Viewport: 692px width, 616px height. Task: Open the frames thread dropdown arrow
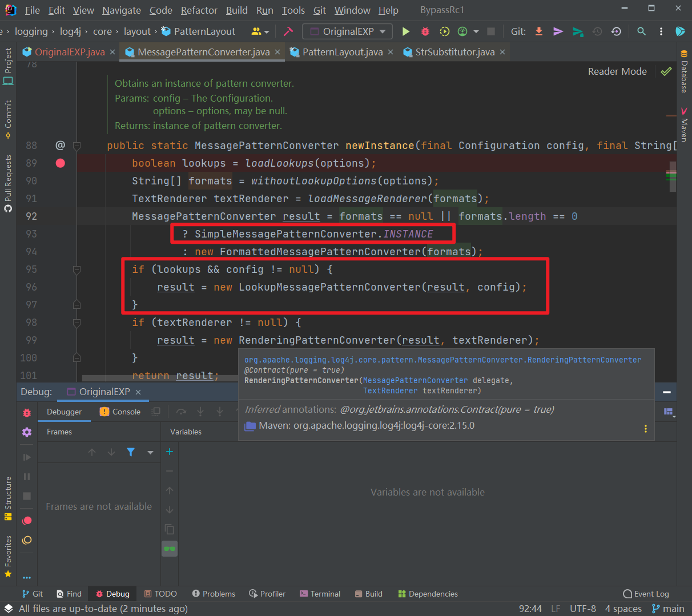(x=150, y=452)
